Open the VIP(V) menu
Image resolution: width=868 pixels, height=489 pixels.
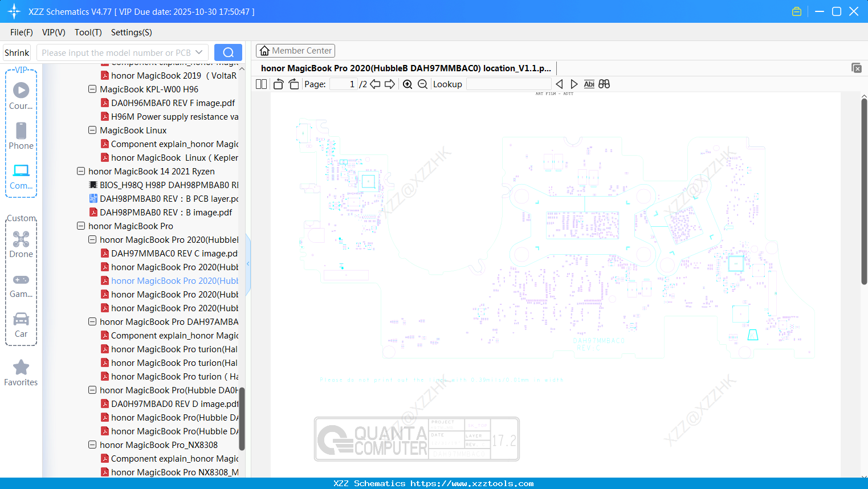point(54,32)
